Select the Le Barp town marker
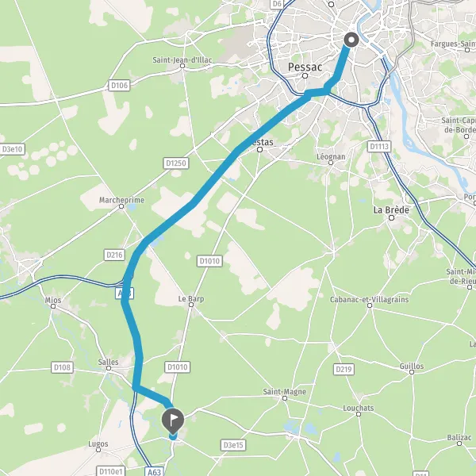The width and height of the screenshot is (476, 476). click(x=191, y=305)
